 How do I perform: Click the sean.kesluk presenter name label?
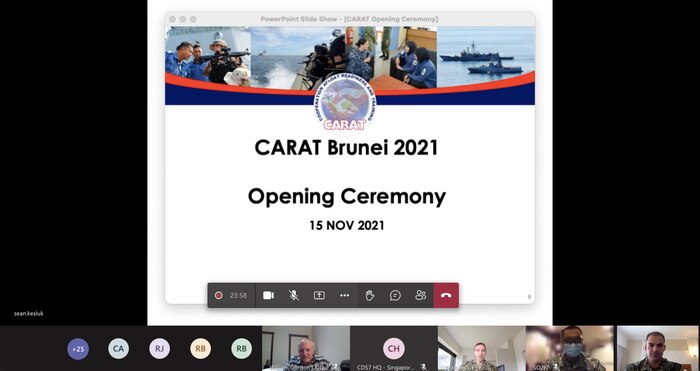[x=29, y=313]
